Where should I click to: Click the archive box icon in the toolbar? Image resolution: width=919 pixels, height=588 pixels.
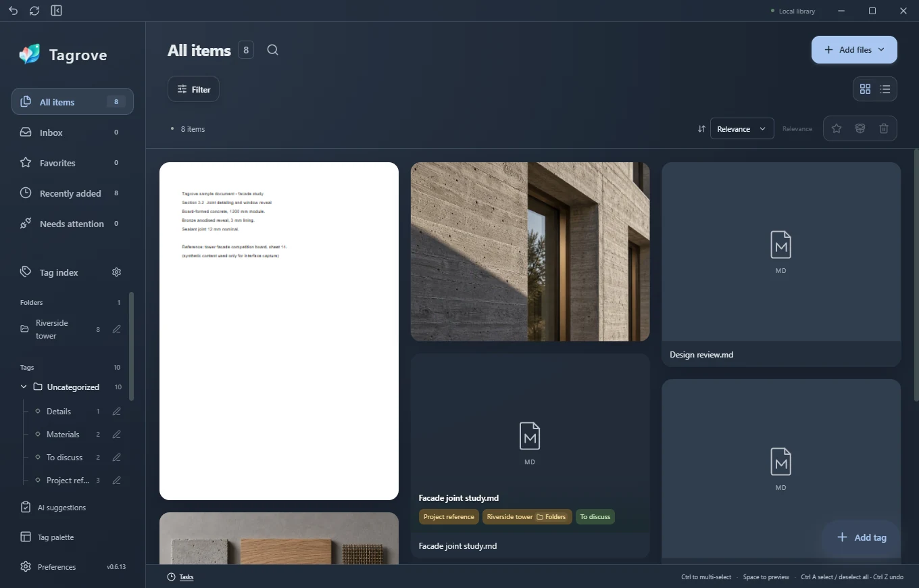[x=860, y=128]
